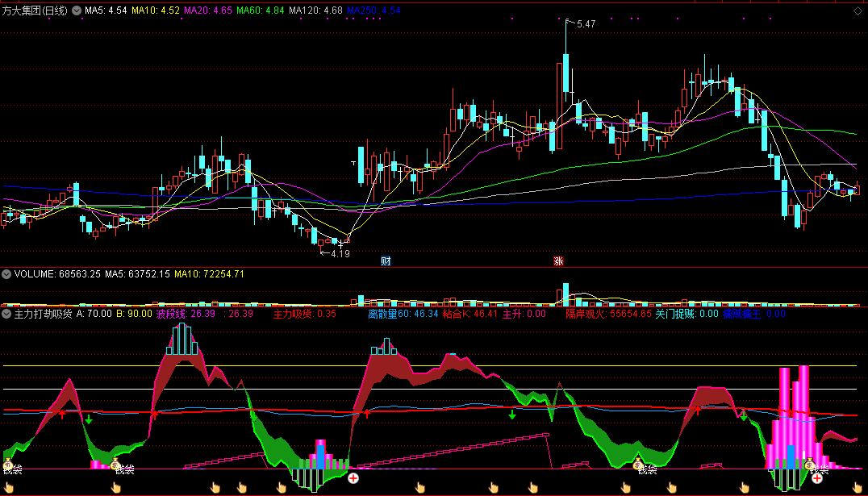Viewport: 868px width, 496px height.
Task: Click the 关门捉贼: 0.00 value
Action: pos(686,314)
